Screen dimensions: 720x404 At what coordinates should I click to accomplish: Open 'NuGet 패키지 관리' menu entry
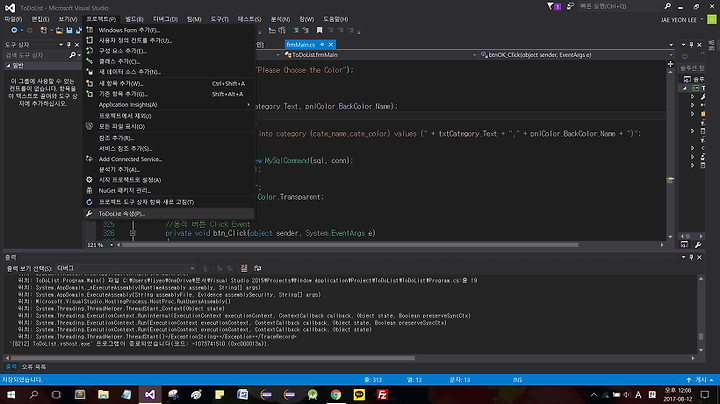pyautogui.click(x=169, y=191)
